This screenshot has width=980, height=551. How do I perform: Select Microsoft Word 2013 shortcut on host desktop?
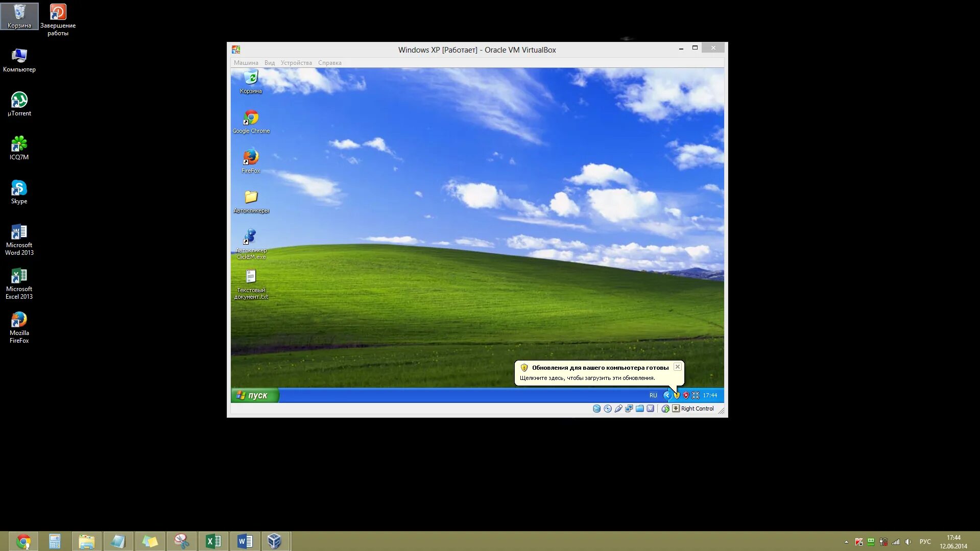point(19,239)
